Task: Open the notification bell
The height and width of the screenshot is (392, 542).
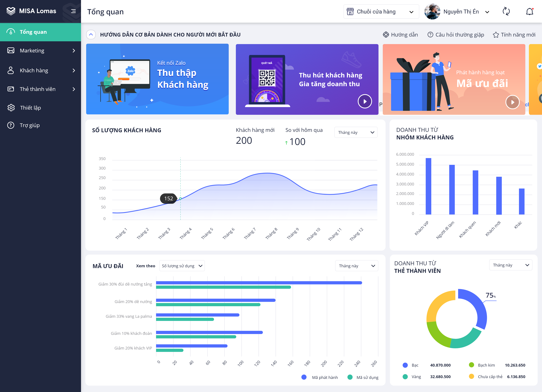Action: (530, 12)
